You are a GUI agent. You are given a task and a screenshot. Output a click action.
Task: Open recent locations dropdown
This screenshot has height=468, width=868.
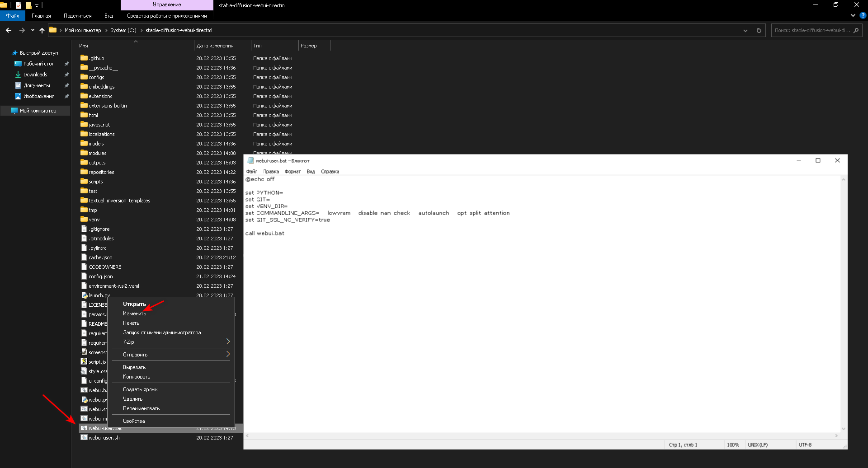tap(33, 30)
